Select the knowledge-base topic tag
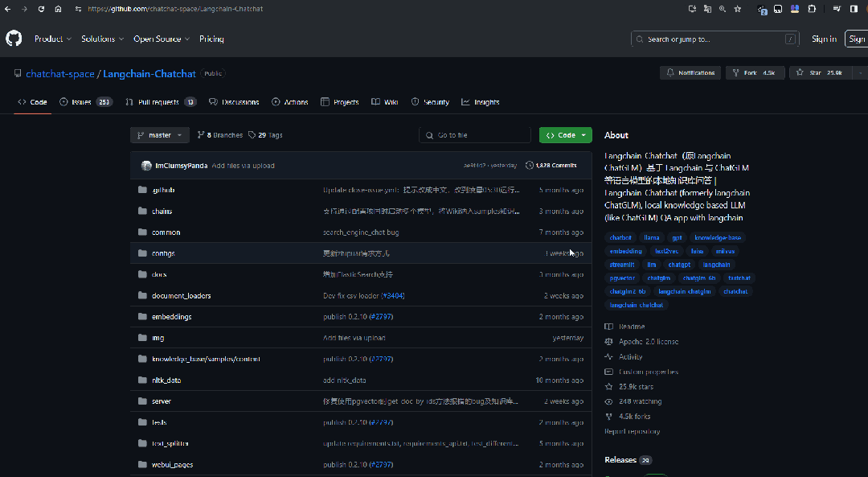 (718, 237)
